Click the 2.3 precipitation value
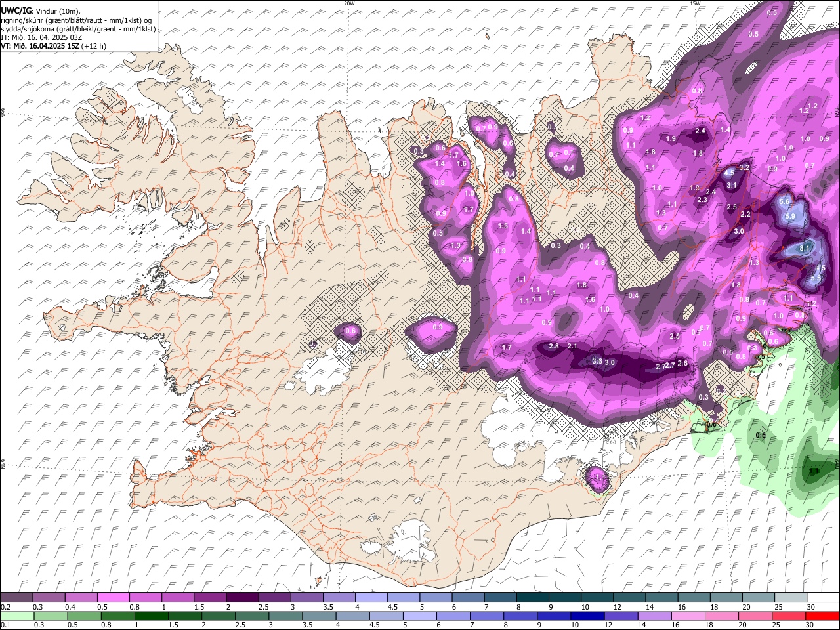 (702, 199)
